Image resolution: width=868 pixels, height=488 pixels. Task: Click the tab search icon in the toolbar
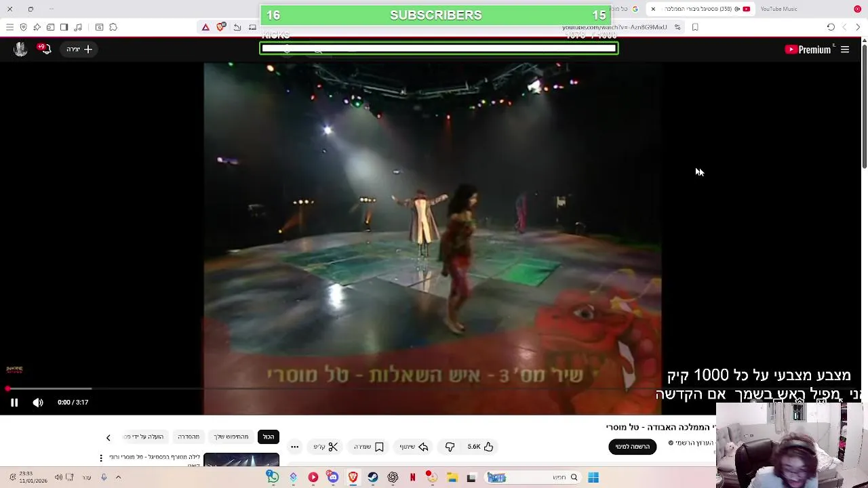99,27
